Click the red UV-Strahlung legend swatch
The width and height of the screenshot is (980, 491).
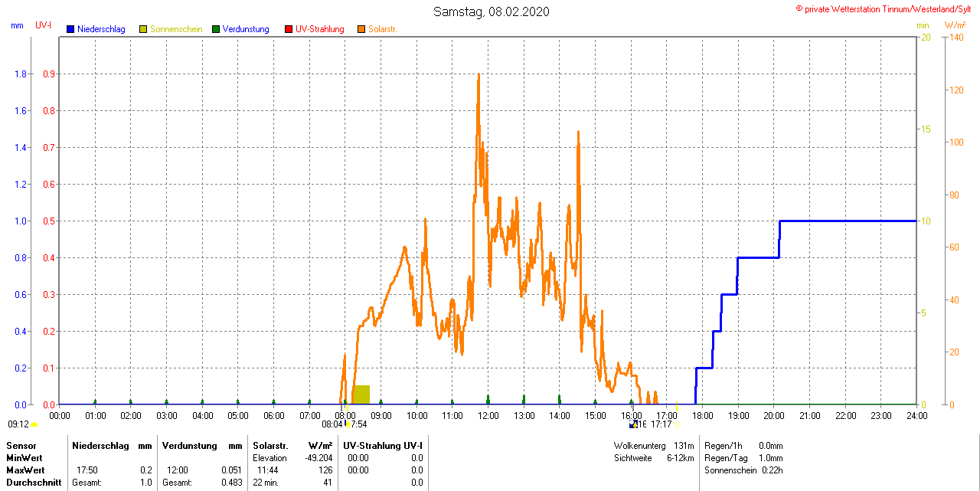coord(289,29)
